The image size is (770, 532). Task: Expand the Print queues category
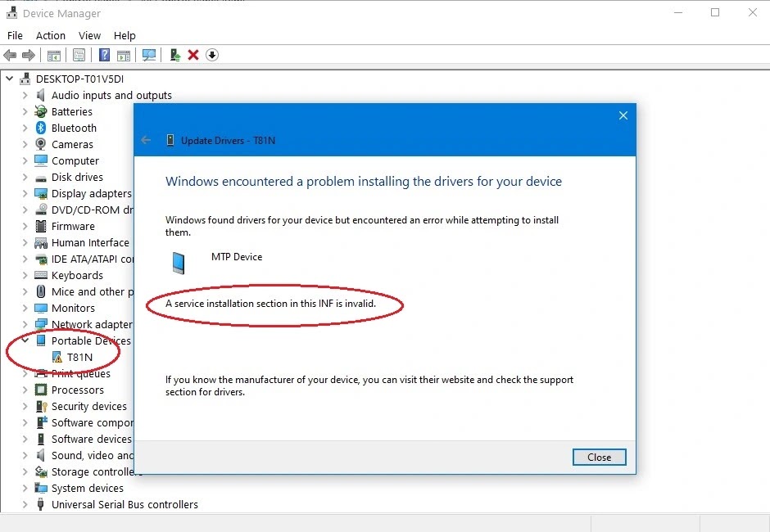(x=25, y=373)
